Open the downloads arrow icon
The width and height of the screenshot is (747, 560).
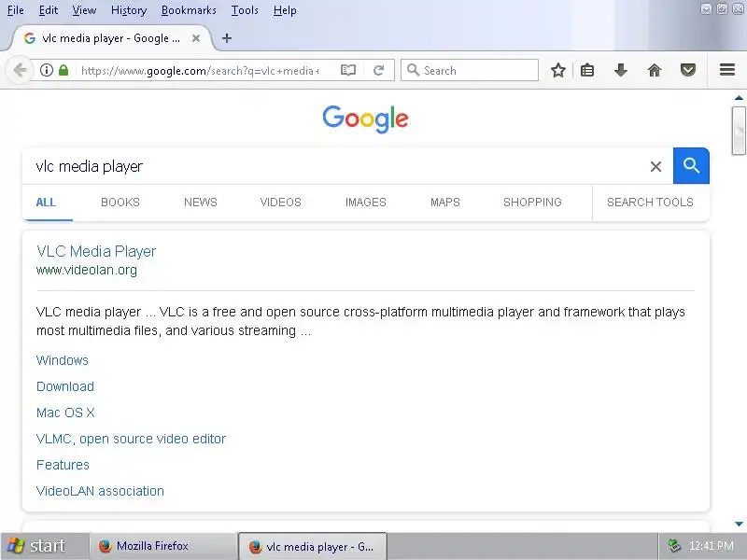coord(620,71)
